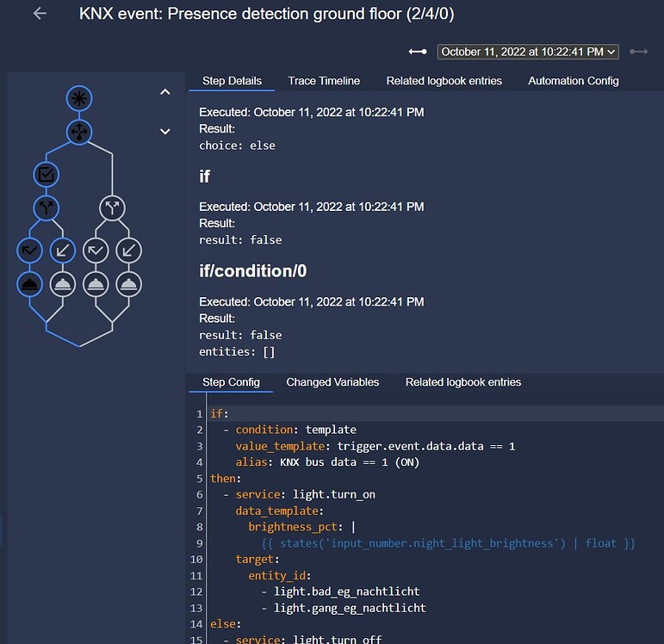
Task: Open upper Related logbook entries tab
Action: point(444,81)
